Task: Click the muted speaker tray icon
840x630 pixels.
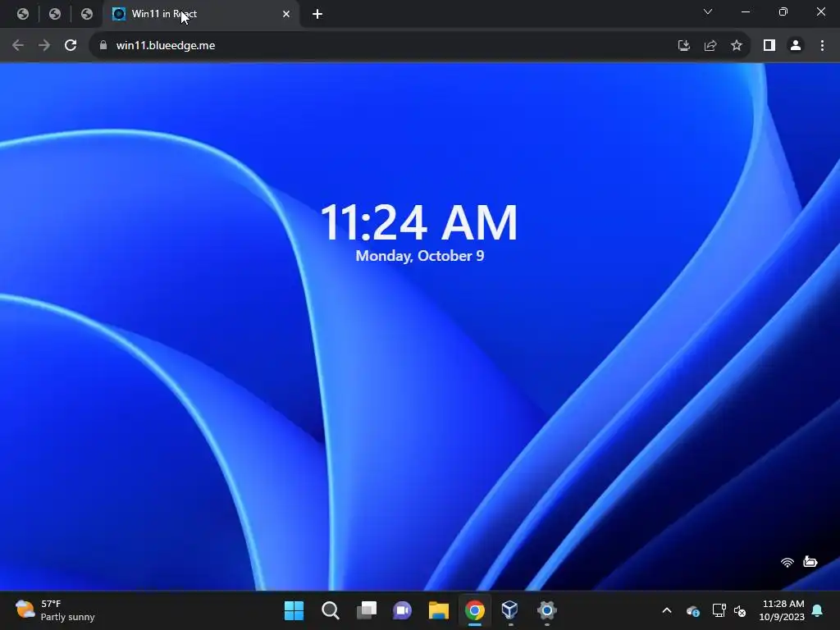Action: tap(740, 610)
